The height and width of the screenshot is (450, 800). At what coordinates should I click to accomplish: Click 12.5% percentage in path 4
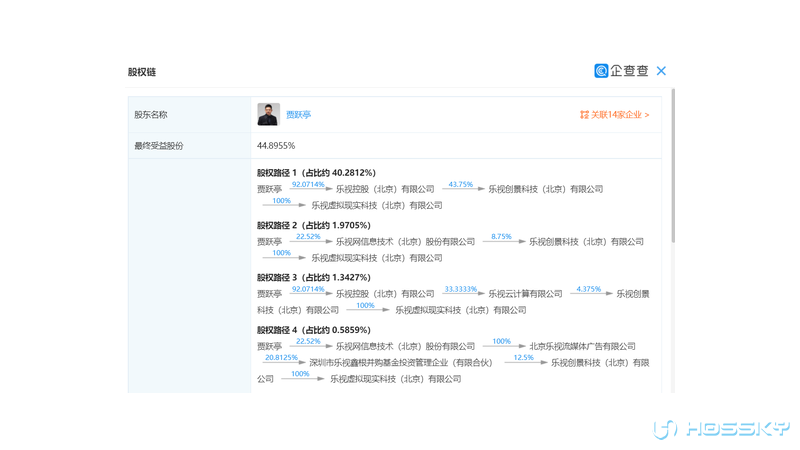click(523, 358)
